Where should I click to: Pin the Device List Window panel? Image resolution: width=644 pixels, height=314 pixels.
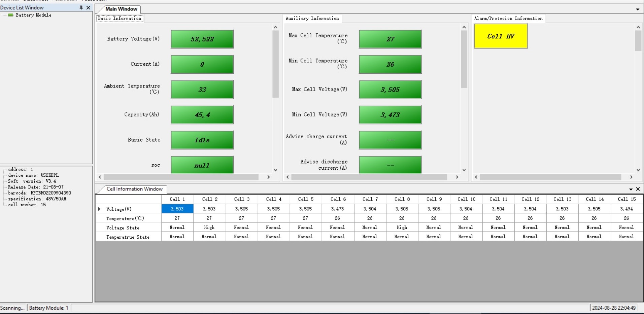[81, 7]
